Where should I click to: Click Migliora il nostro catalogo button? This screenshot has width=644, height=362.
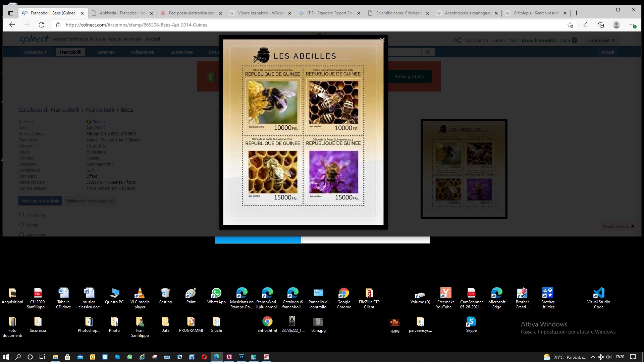click(90, 201)
